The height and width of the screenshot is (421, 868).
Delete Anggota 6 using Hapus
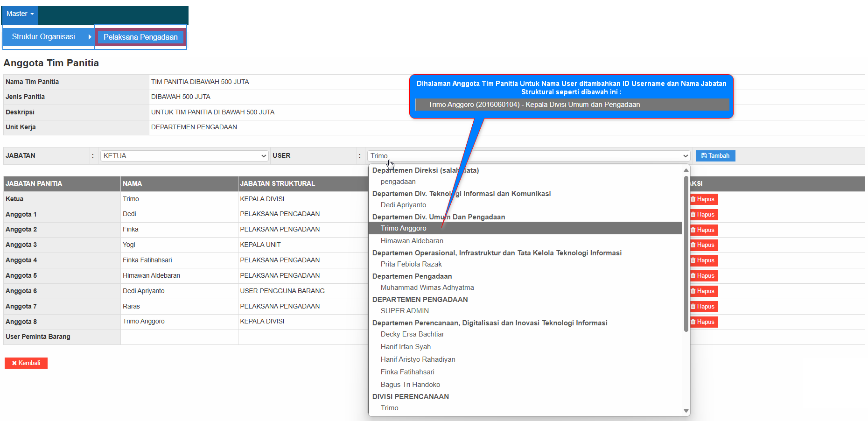pos(703,291)
